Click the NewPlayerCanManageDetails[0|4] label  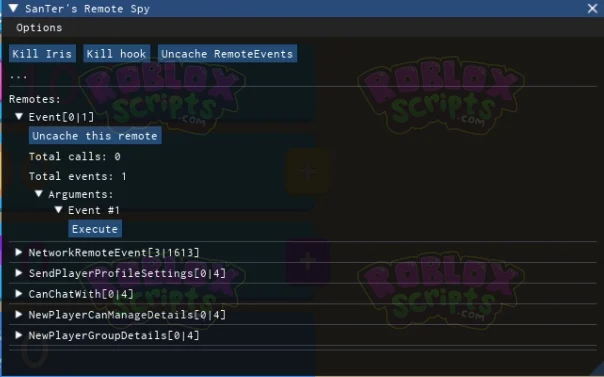click(x=127, y=315)
